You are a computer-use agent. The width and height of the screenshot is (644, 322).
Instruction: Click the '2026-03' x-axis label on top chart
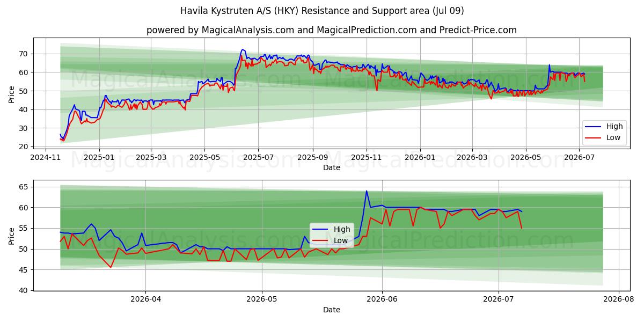tap(472, 157)
